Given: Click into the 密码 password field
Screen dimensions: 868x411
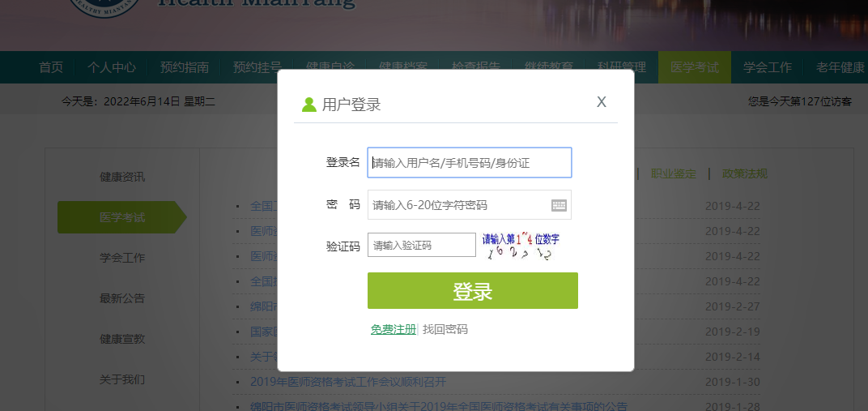Looking at the screenshot, I should tap(457, 205).
